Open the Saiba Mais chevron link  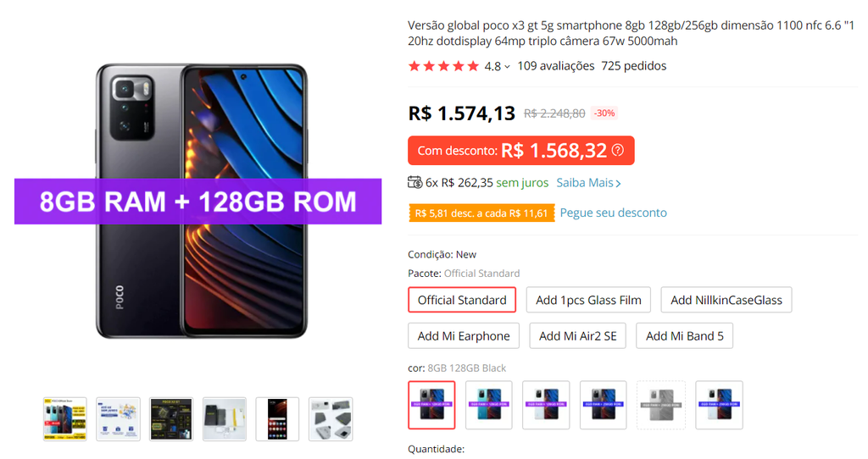588,182
